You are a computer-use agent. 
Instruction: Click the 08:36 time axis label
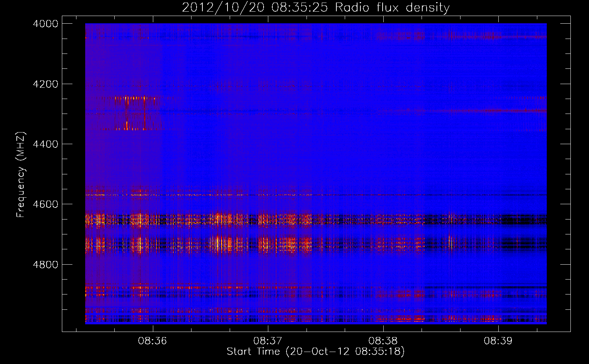[x=153, y=341]
